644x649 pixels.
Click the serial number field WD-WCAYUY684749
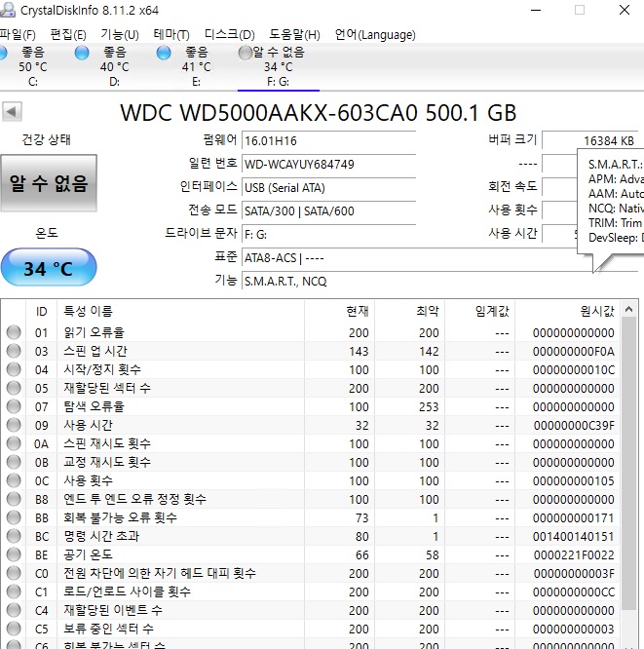tap(328, 165)
